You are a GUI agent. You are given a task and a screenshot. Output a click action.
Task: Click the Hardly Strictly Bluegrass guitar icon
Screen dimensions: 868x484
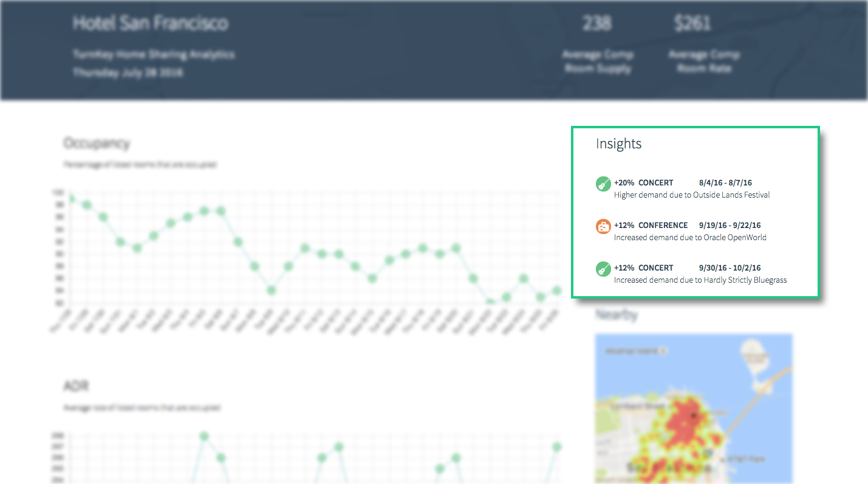pos(603,269)
